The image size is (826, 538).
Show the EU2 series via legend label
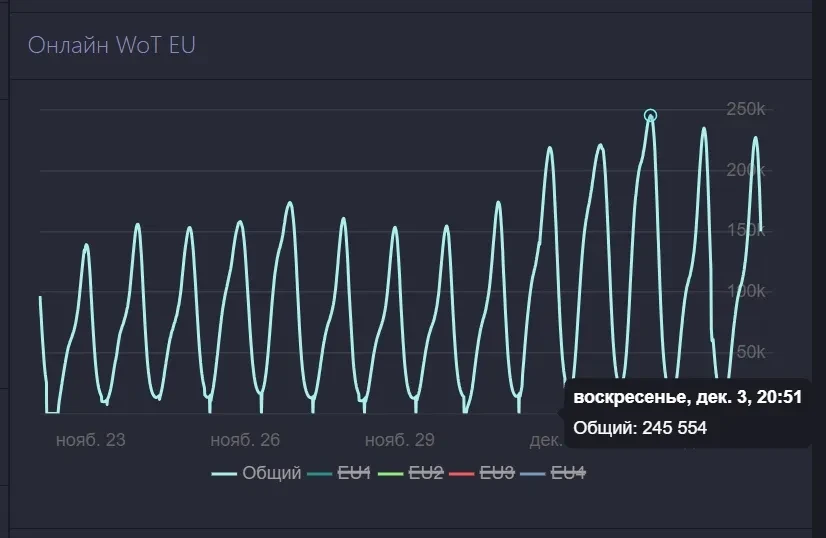click(426, 473)
